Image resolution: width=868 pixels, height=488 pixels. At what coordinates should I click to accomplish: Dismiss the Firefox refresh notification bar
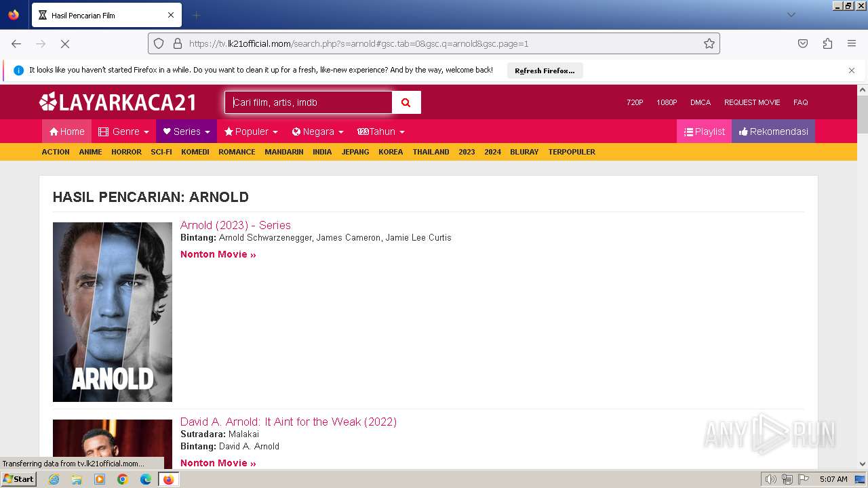(x=852, y=70)
